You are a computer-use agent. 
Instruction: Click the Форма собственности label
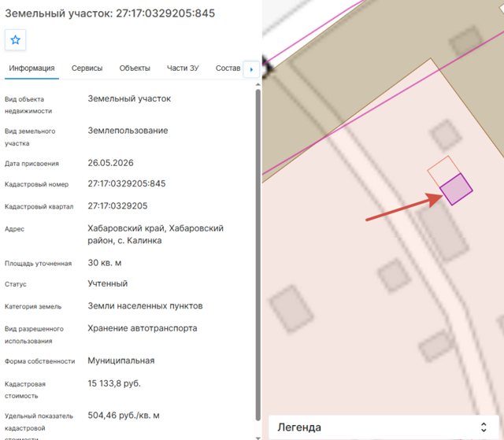(40, 361)
